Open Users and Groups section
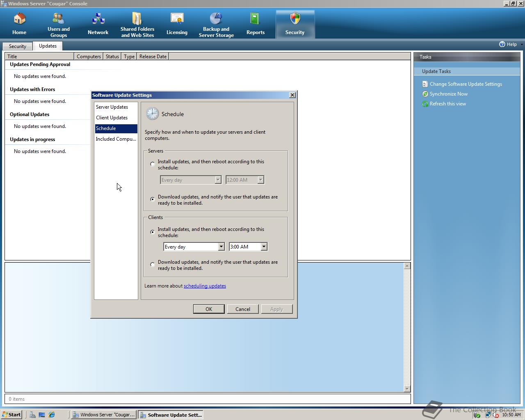This screenshot has width=525, height=420. coord(59,25)
